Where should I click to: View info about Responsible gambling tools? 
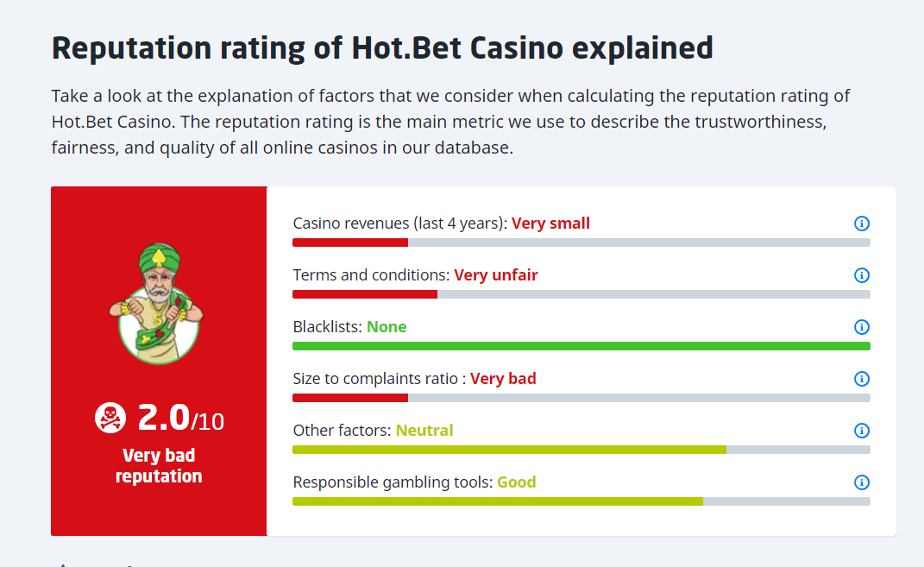862,482
